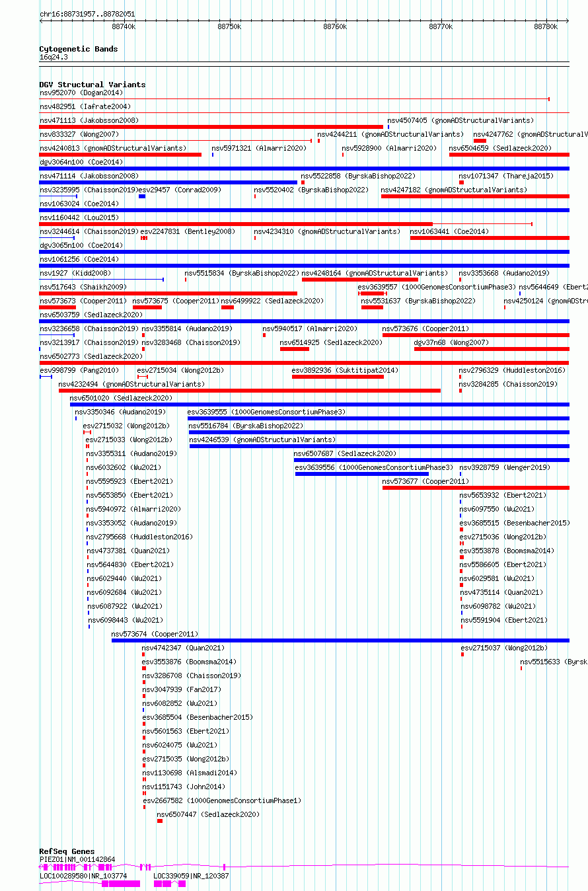Select variant nsv3047939 (Fan2017)
Viewport: 588px width, 891px height.
(182, 689)
